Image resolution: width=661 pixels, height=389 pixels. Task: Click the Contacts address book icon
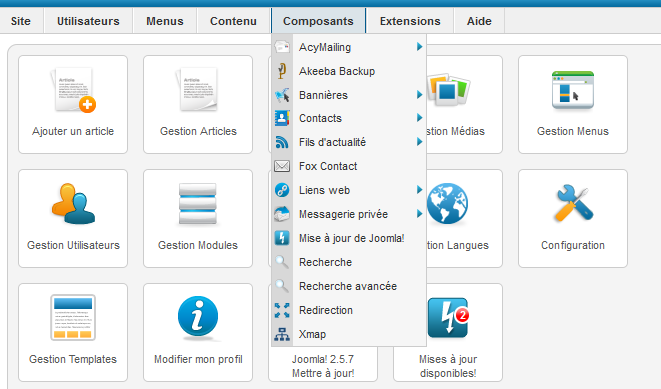[282, 118]
